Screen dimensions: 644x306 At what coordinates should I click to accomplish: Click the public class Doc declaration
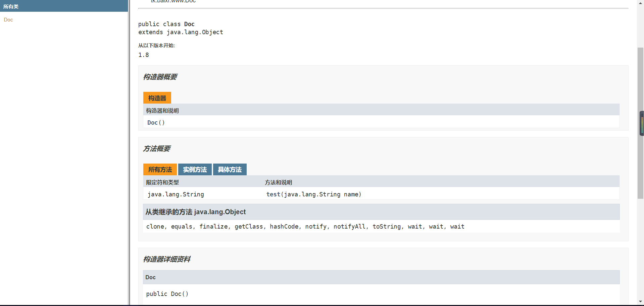point(166,24)
